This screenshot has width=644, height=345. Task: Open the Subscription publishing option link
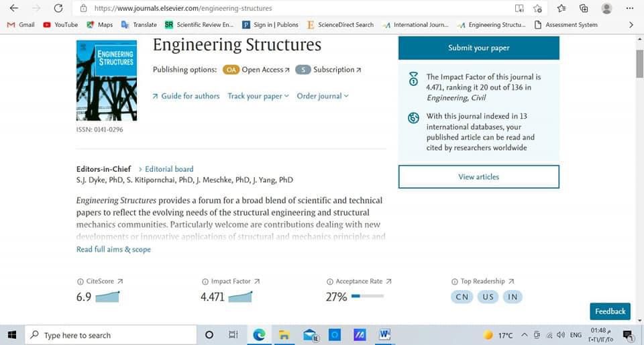[337, 70]
